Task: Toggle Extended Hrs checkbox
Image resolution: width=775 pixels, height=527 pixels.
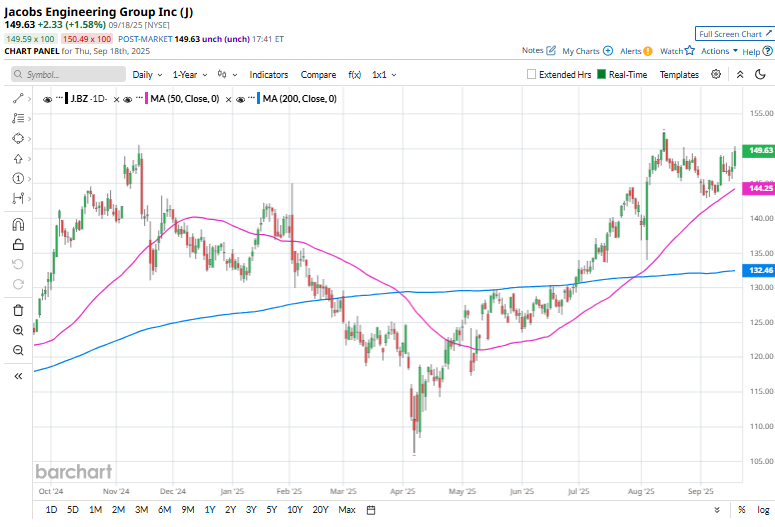Action: [531, 74]
